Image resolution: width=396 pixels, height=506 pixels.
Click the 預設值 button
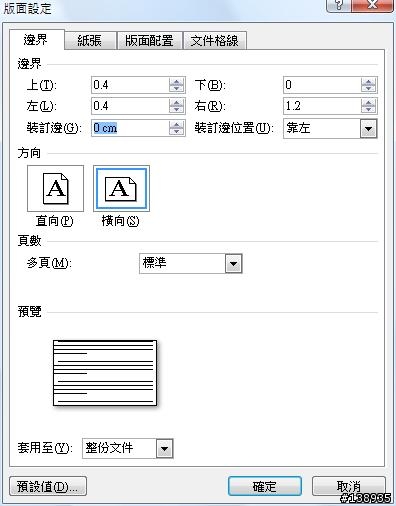pos(48,486)
